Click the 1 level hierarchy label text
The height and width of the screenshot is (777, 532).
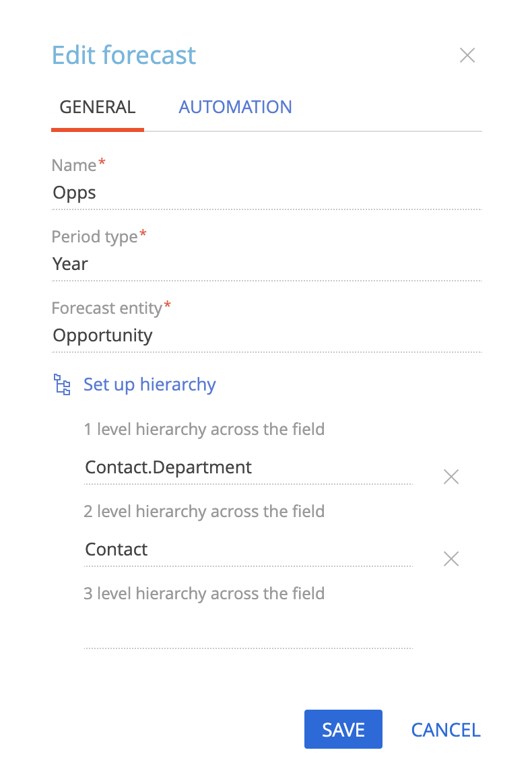point(204,429)
